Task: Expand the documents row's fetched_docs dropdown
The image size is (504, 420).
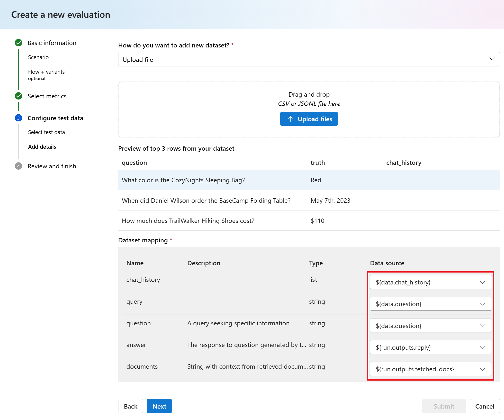Action: pos(430,369)
